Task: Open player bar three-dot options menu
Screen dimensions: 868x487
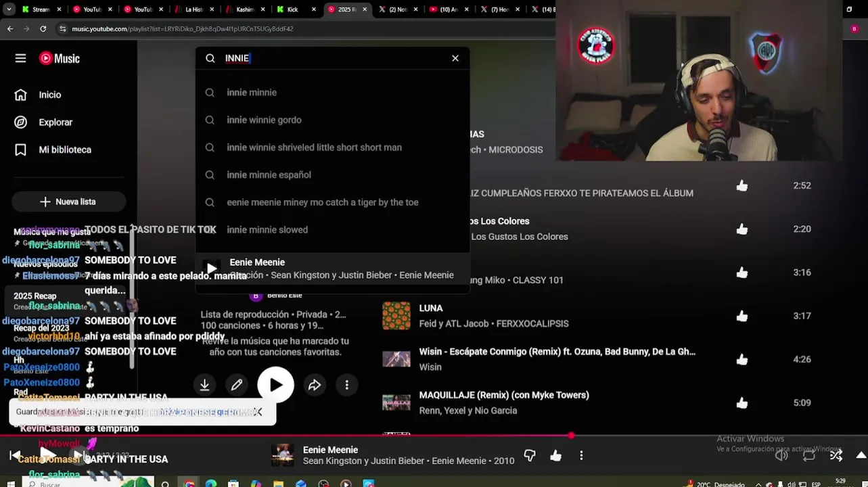Action: coord(581,456)
